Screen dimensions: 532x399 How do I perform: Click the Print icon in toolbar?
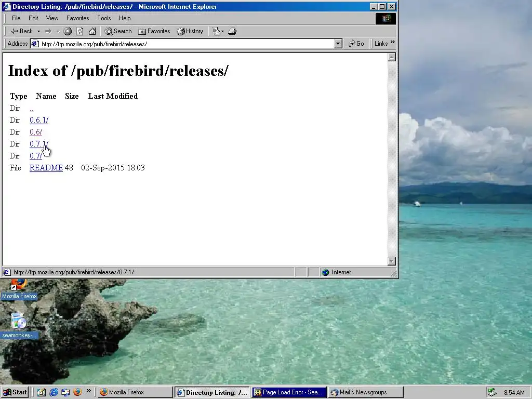coord(232,31)
